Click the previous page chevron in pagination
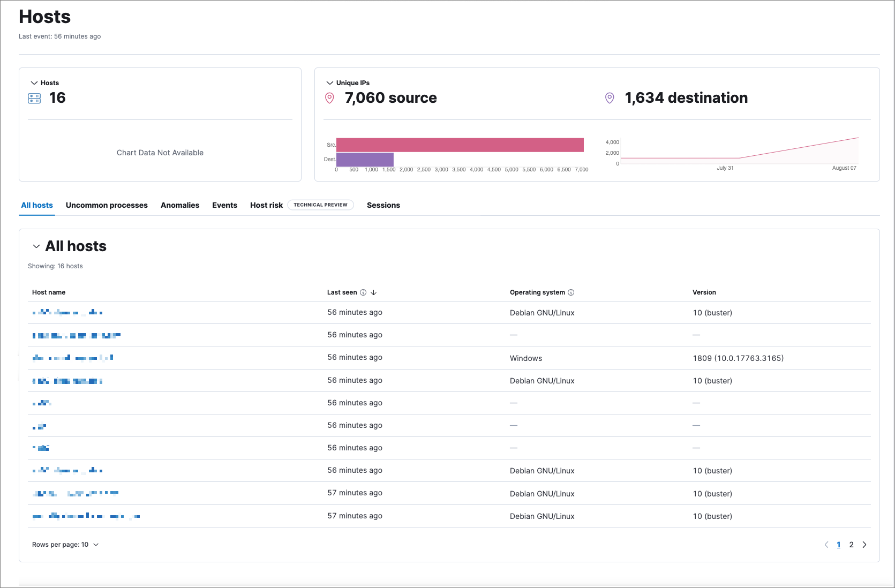This screenshot has width=895, height=588. (825, 545)
